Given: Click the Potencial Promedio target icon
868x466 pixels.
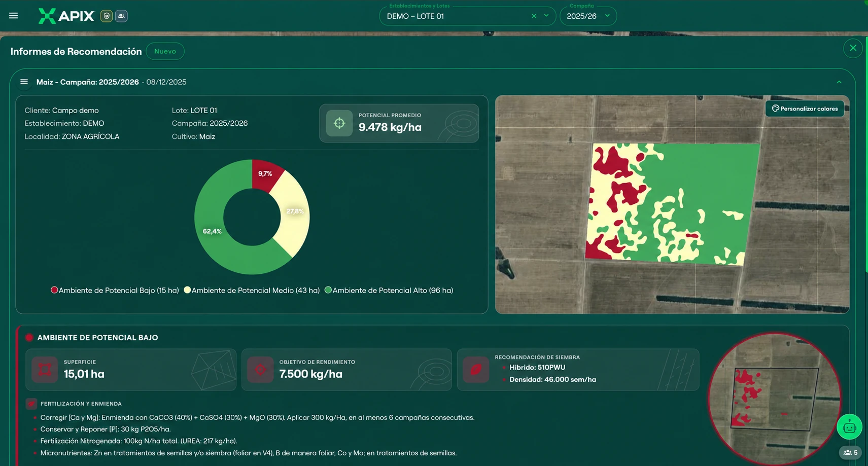Looking at the screenshot, I should pos(339,123).
